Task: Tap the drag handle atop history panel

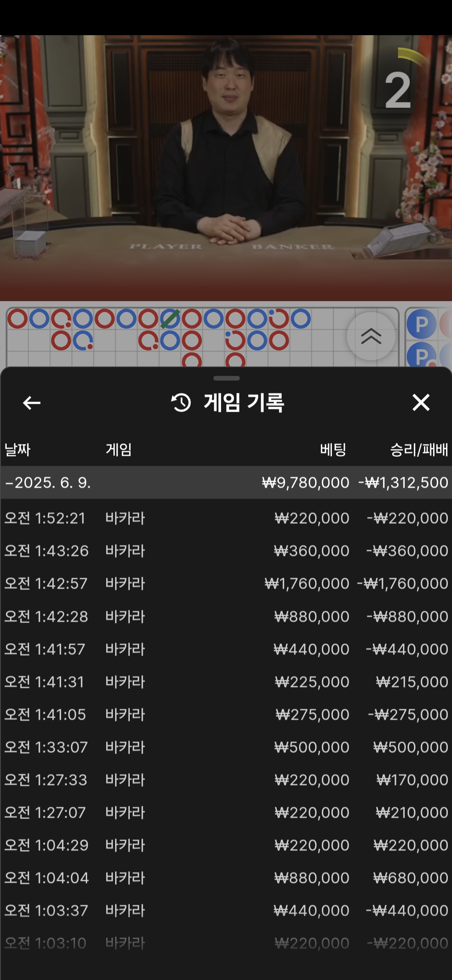Action: coord(226,378)
